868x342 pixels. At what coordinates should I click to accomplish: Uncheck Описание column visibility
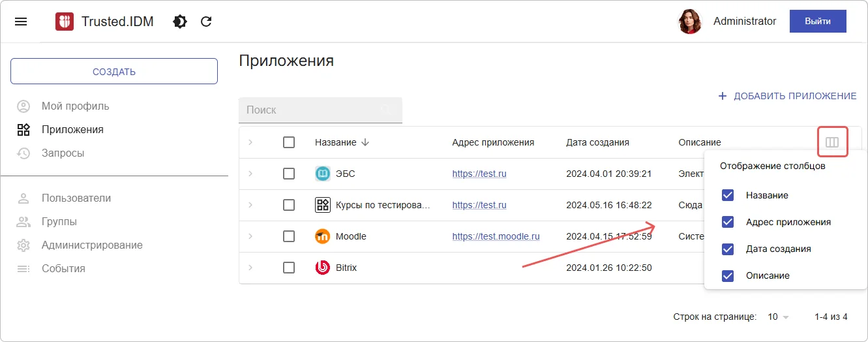pyautogui.click(x=728, y=275)
